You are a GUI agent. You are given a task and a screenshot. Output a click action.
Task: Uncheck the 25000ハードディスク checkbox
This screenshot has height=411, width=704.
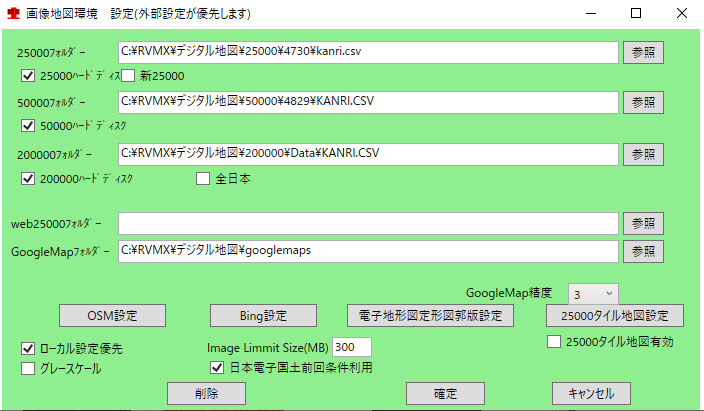click(x=28, y=76)
